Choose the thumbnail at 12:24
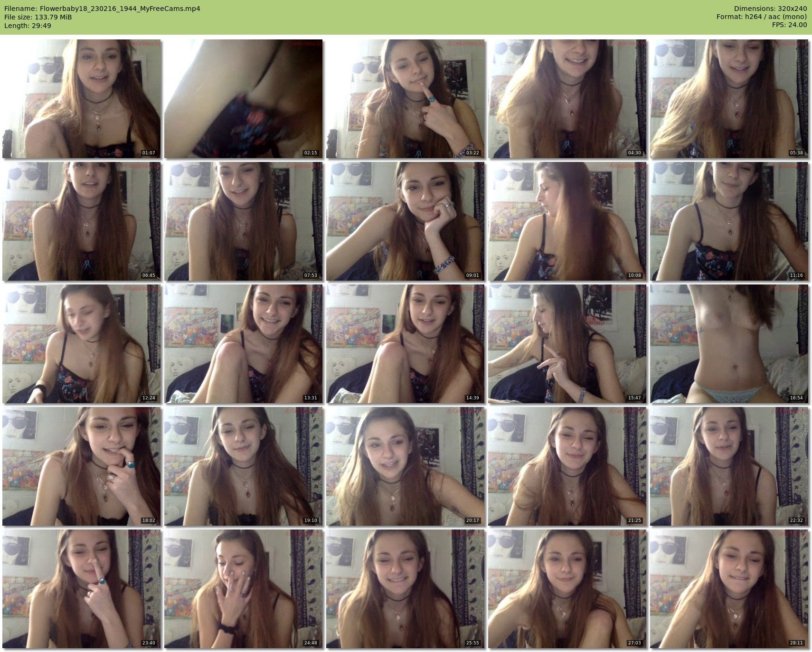 [82, 344]
